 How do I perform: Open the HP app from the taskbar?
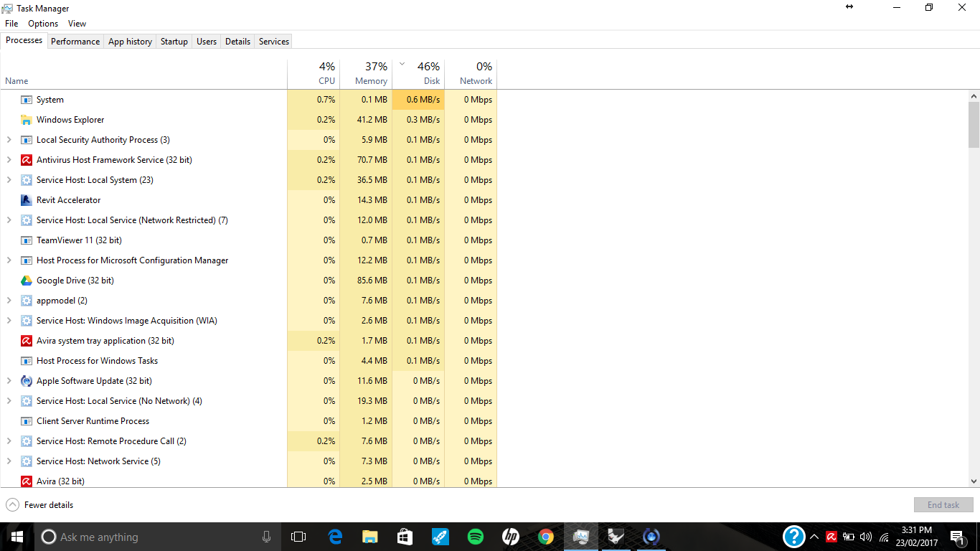click(511, 537)
